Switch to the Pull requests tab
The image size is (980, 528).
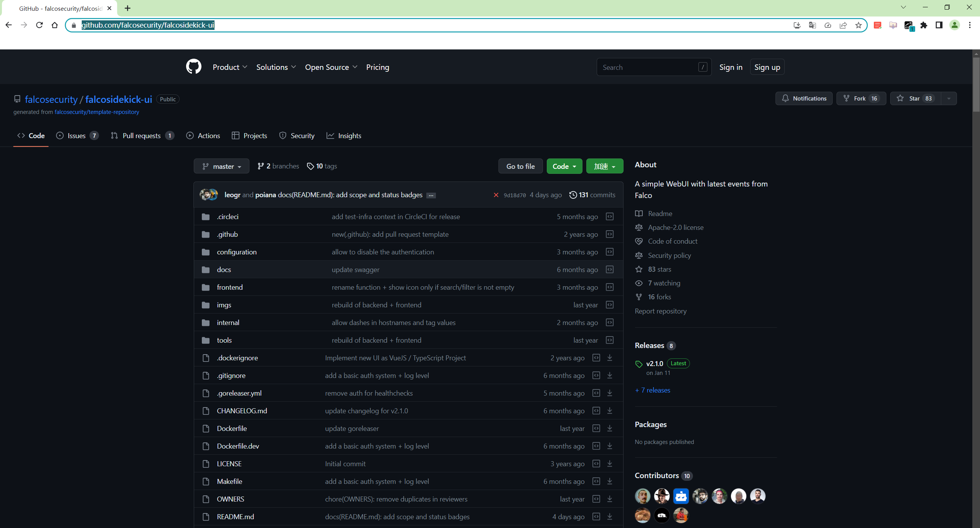[142, 135]
